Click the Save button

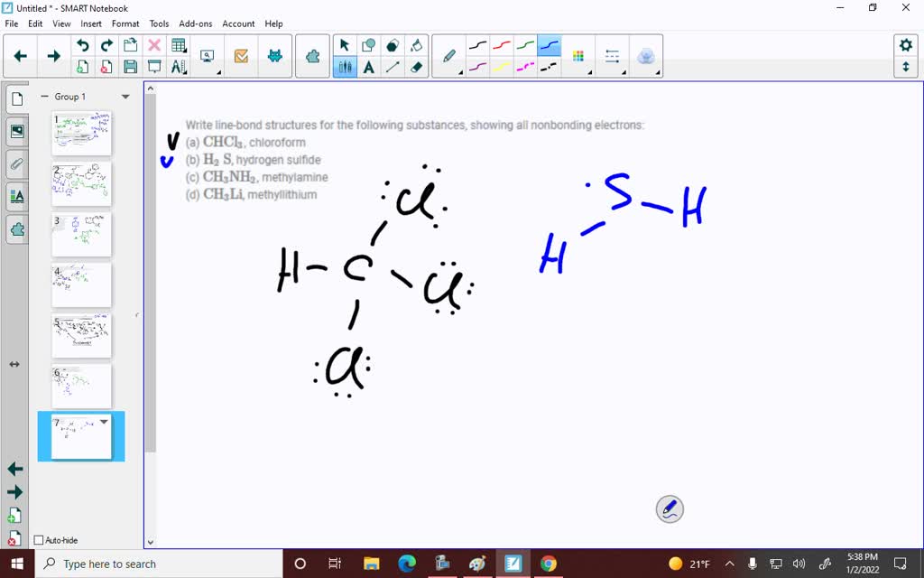pyautogui.click(x=131, y=66)
